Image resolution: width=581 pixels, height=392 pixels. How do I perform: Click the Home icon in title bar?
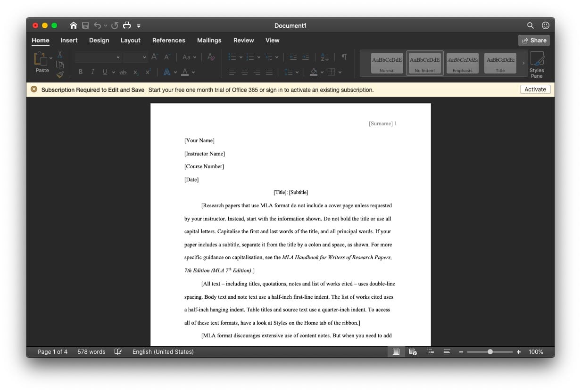73,25
